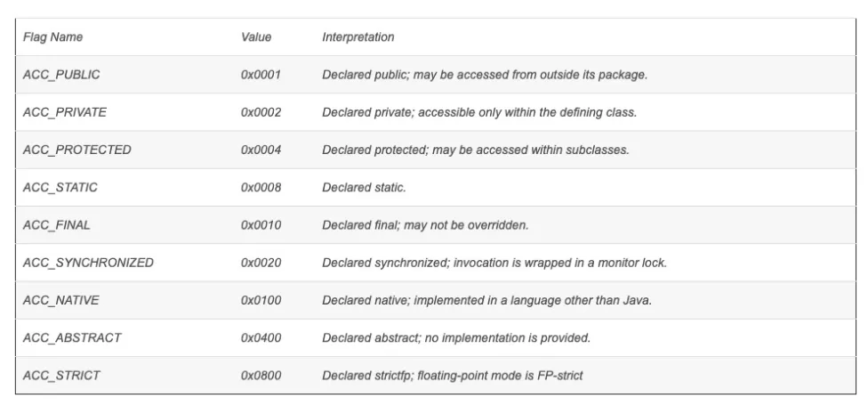
Task: Select the ACC_FINAL flag name cell
Action: tap(56, 225)
